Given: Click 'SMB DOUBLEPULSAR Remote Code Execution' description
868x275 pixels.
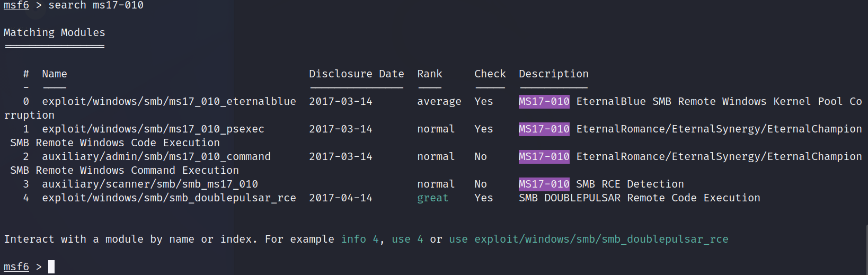Looking at the screenshot, I should [640, 198].
